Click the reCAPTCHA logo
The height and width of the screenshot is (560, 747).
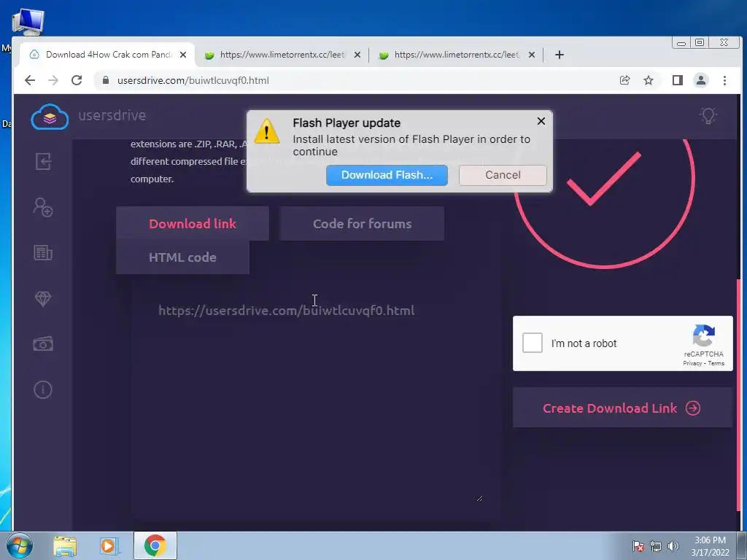704,336
